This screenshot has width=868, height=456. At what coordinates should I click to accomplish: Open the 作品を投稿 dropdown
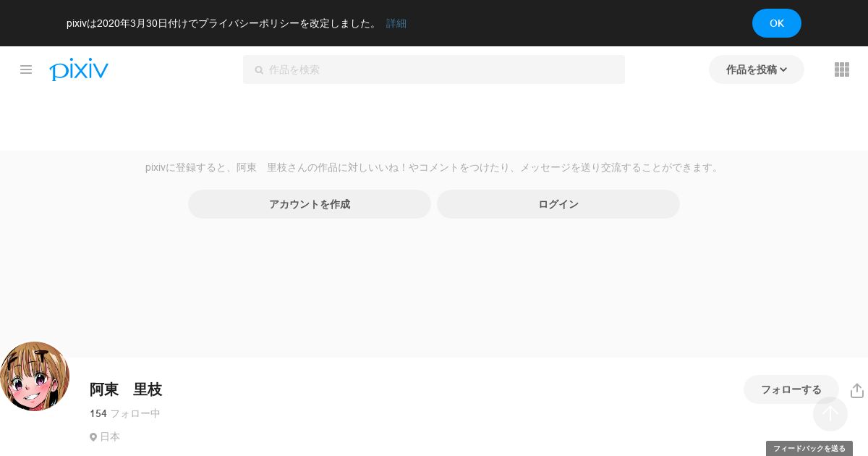click(x=757, y=69)
